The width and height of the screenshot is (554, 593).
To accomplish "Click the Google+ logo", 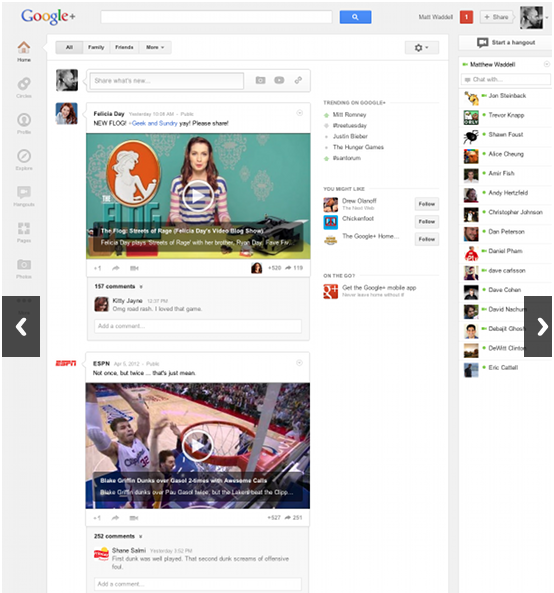I will point(48,17).
